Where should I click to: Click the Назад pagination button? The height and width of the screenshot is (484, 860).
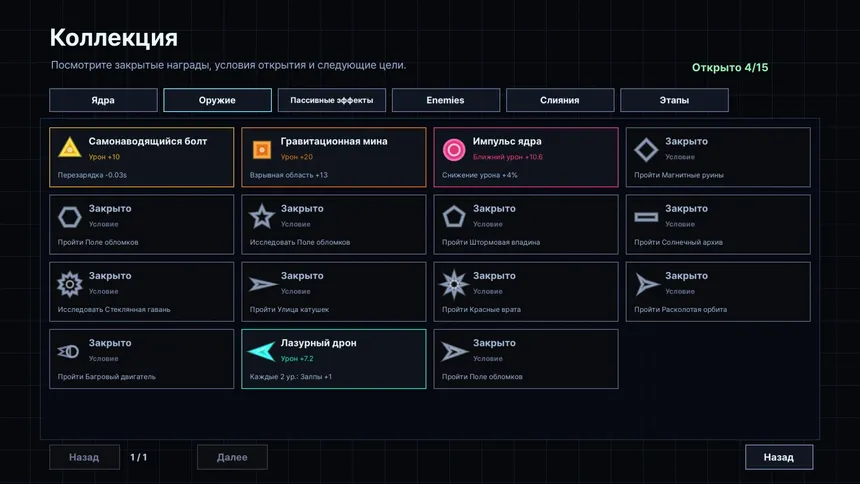pyautogui.click(x=84, y=457)
